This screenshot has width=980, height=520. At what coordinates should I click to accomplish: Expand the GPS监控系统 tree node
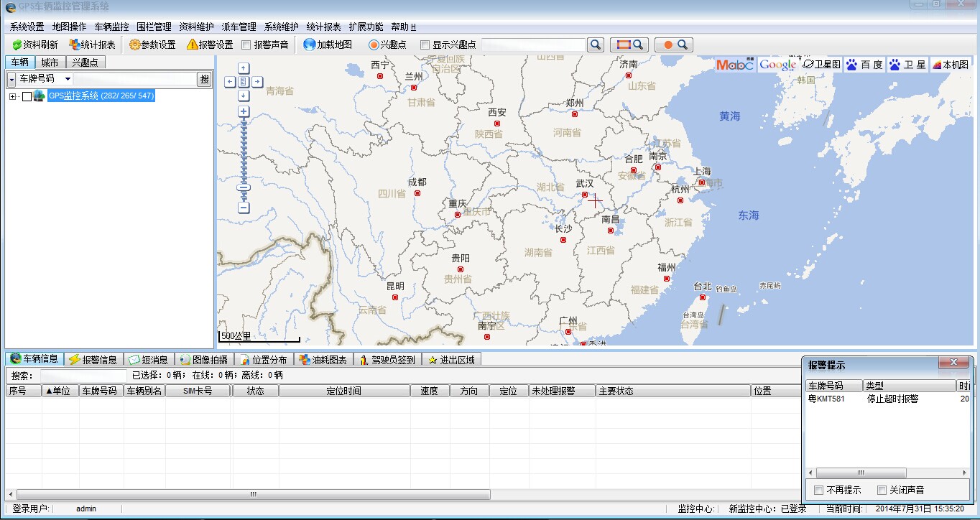click(x=13, y=96)
